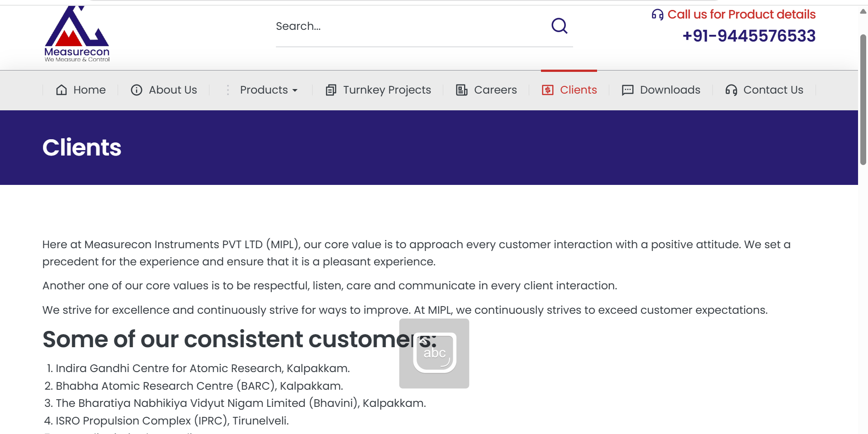Image resolution: width=868 pixels, height=434 pixels.
Task: Click the paragraph starting 'We strive for excellence'
Action: pos(405,310)
